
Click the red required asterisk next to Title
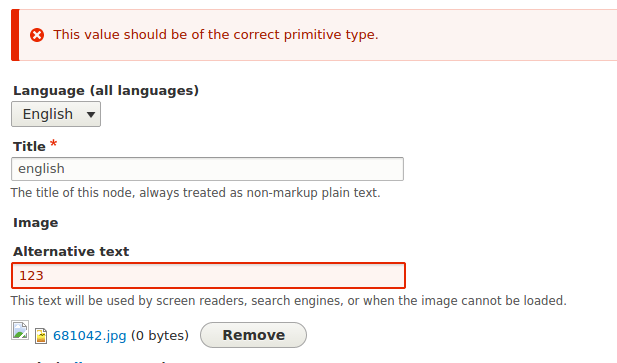coord(54,144)
